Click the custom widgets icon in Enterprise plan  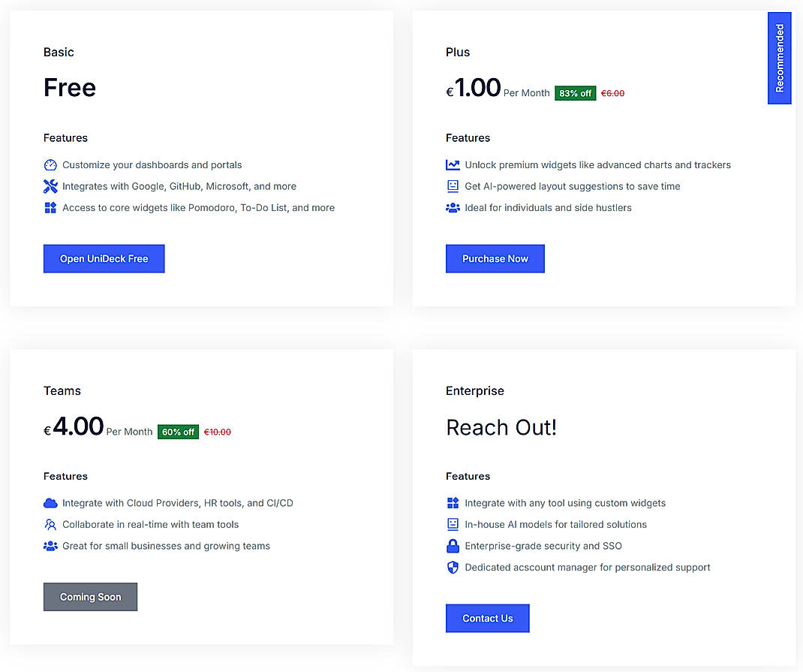[453, 503]
